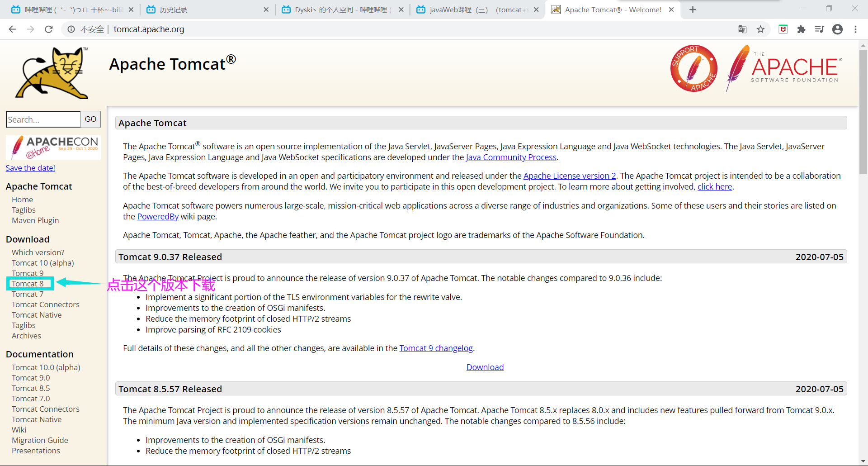Click the page's vertical scrollbar thumb

(863, 112)
